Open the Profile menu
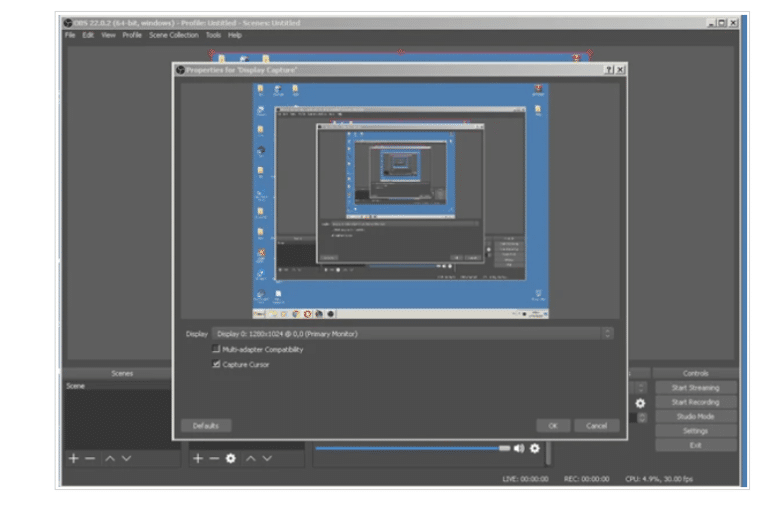 pyautogui.click(x=132, y=35)
